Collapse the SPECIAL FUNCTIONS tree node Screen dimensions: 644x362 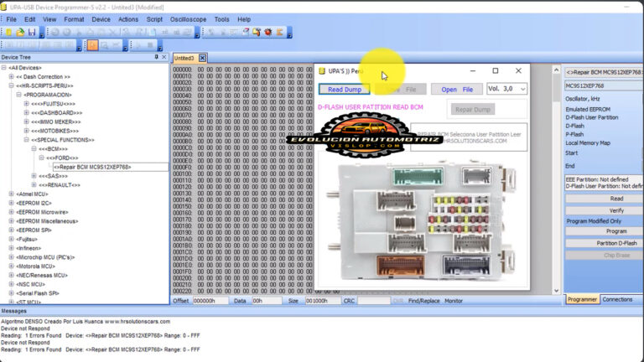click(27, 140)
